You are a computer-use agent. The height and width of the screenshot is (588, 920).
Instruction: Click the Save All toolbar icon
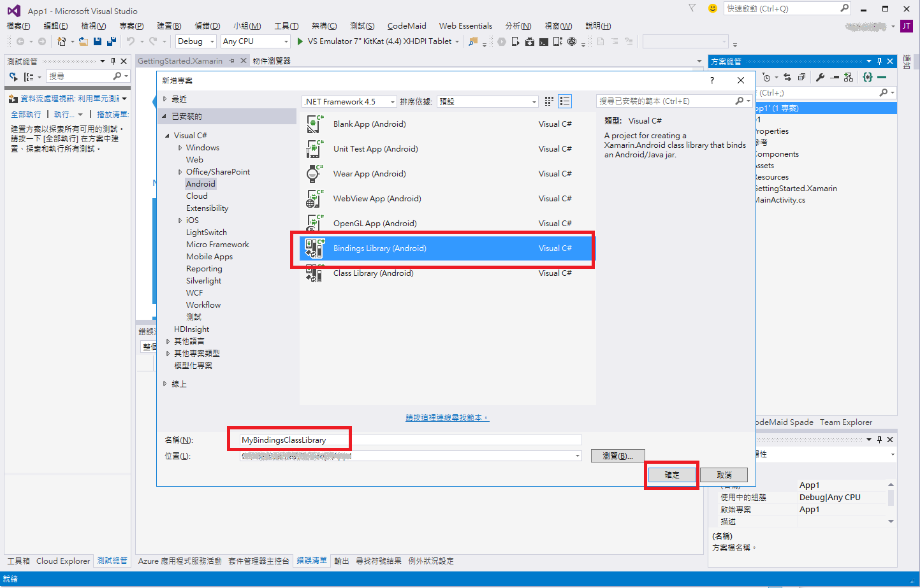point(112,41)
